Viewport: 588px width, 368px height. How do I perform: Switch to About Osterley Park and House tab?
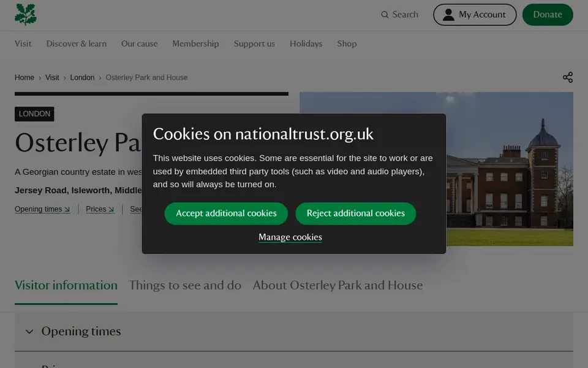pyautogui.click(x=337, y=285)
